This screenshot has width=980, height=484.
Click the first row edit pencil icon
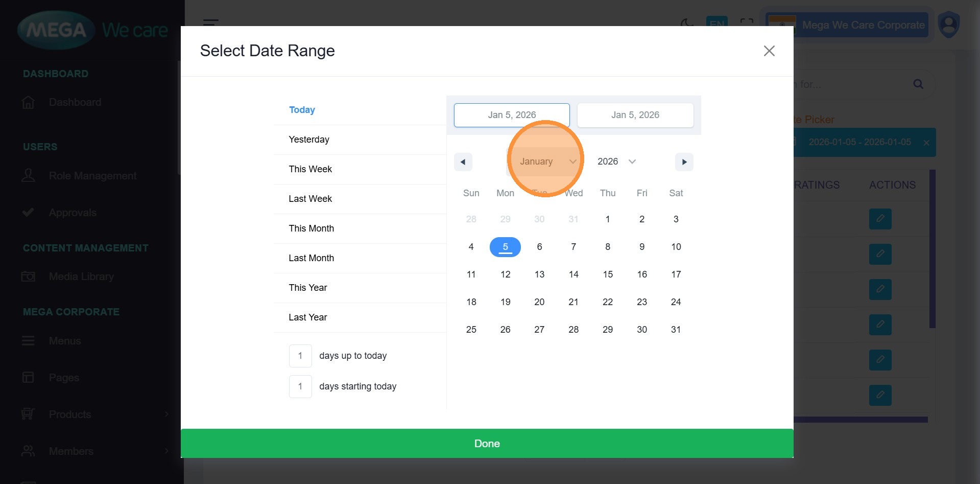(880, 219)
